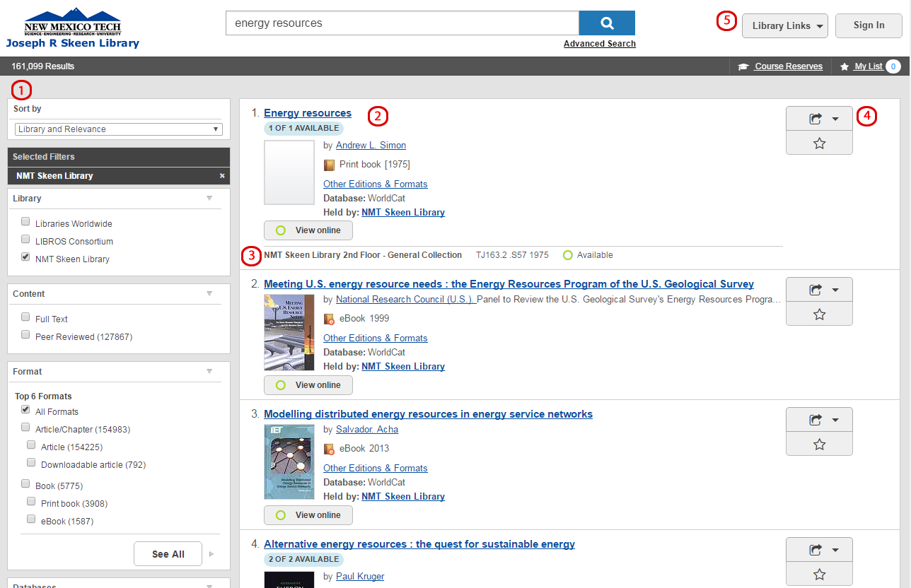Open Advanced Search link
911x588 pixels.
[600, 44]
